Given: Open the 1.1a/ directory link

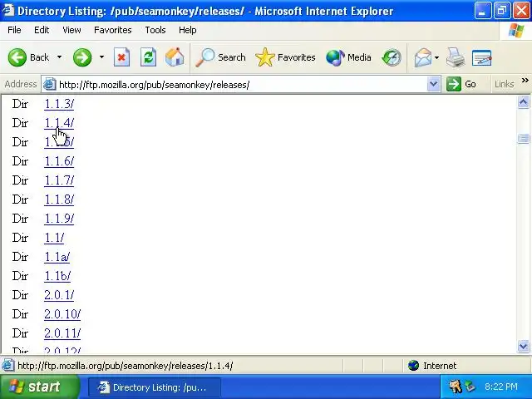Looking at the screenshot, I should [x=57, y=257].
